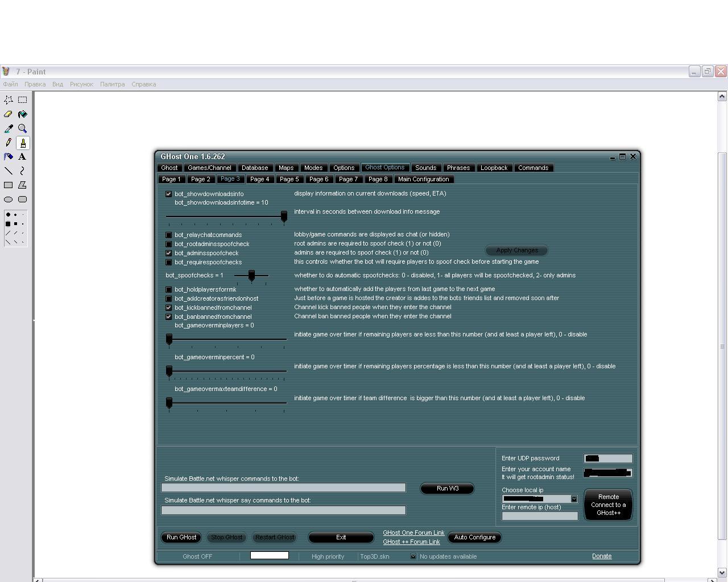The image size is (728, 582).
Task: Activate the Magnifier tool in Paint
Action: (x=23, y=128)
